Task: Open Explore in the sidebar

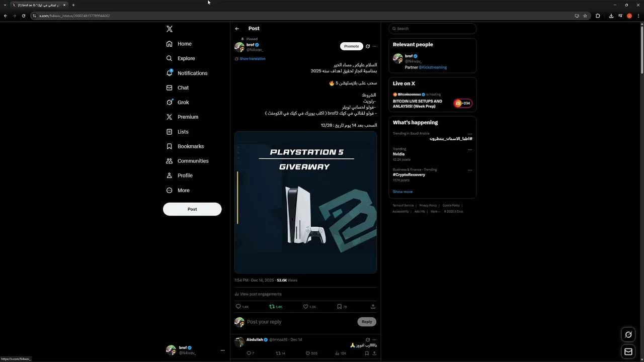Action: click(180, 58)
